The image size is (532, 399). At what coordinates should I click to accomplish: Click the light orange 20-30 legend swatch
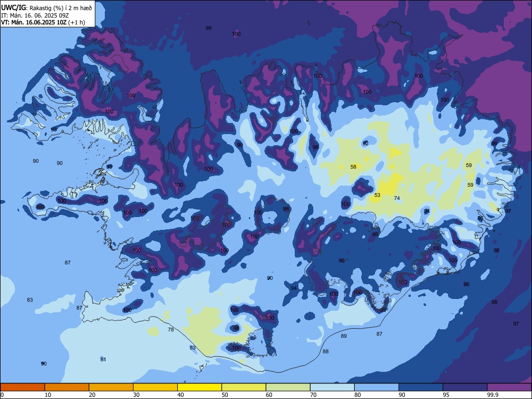point(111,387)
